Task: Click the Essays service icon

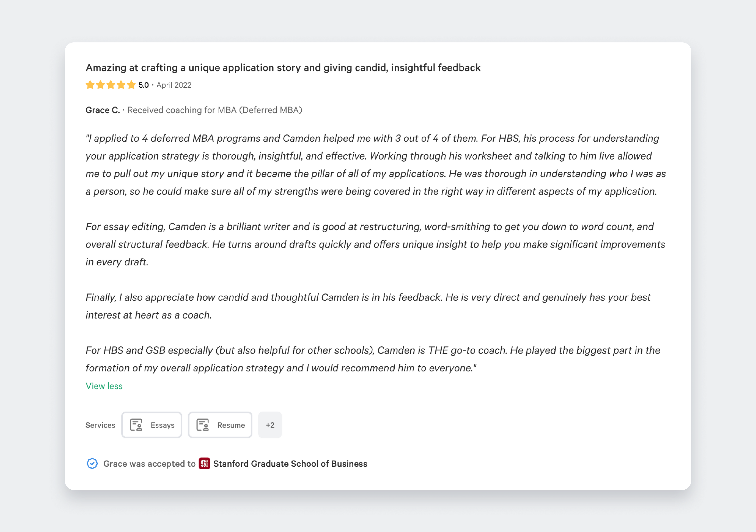Action: [136, 425]
